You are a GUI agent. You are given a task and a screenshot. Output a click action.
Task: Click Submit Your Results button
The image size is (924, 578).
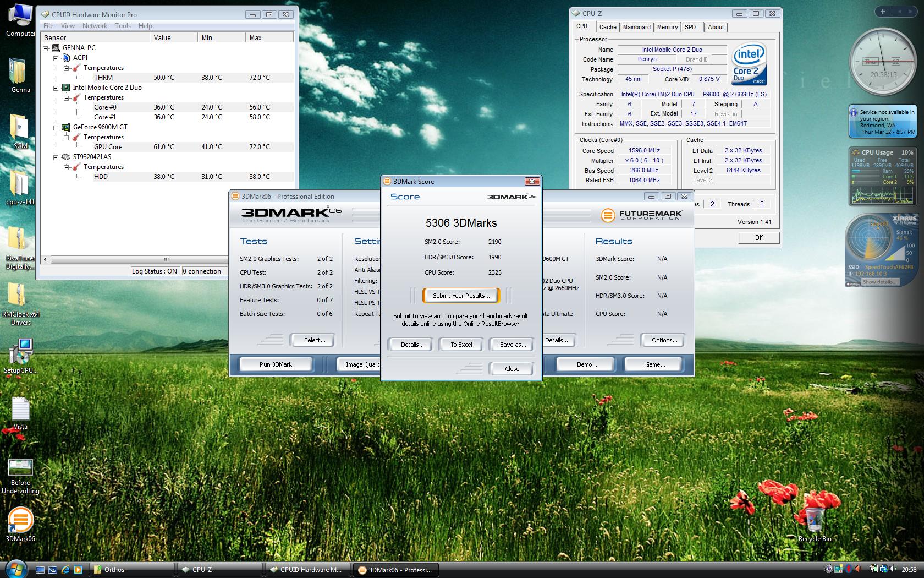(x=461, y=296)
